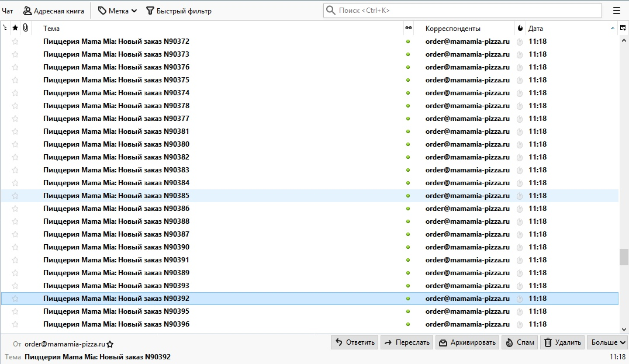Image resolution: width=629 pixels, height=364 pixels.
Task: Toggle read status dot for order N90375
Action: click(x=408, y=80)
